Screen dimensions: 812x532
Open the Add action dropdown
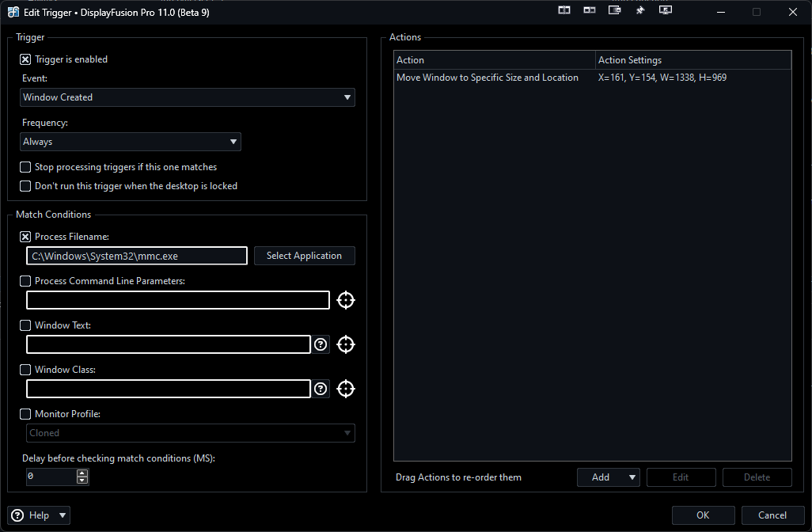609,477
